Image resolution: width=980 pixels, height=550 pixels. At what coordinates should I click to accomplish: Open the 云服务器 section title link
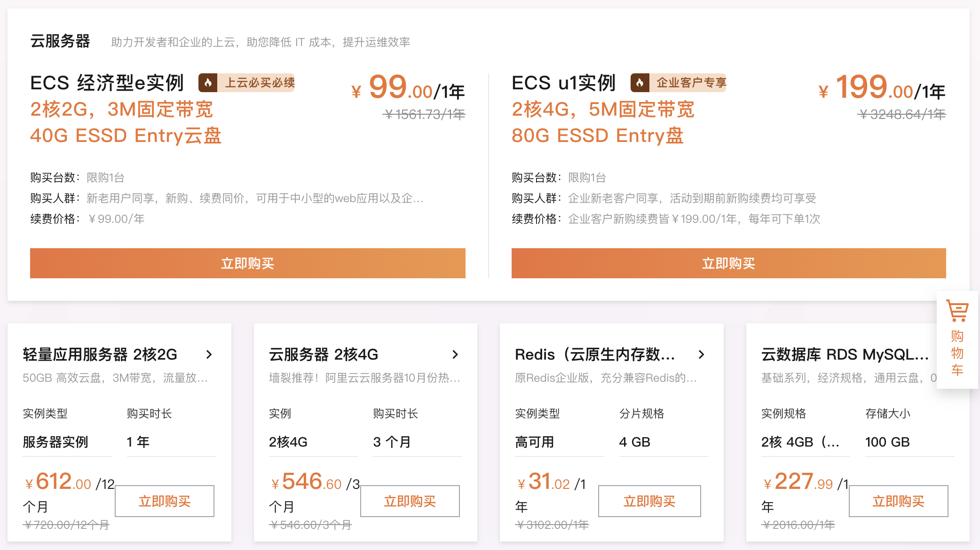click(x=60, y=41)
